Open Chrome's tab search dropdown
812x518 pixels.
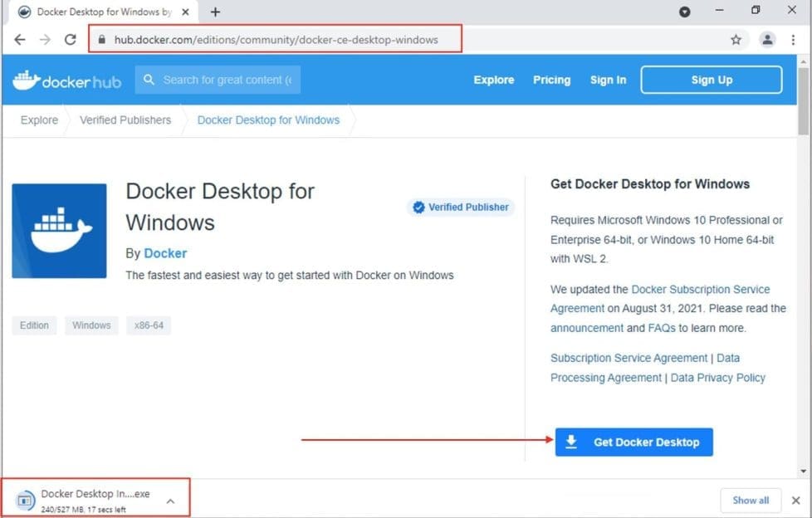tap(685, 12)
